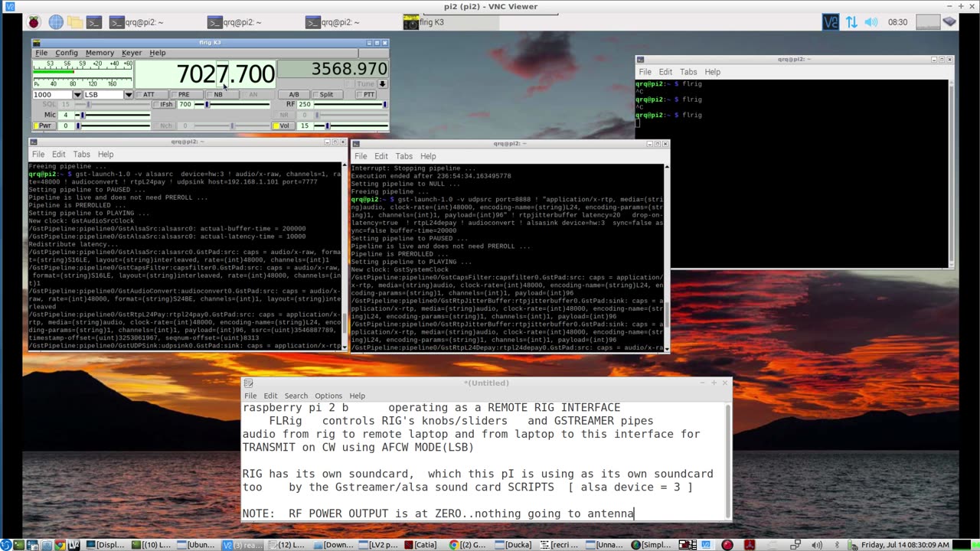Viewport: 980px width, 551px height.
Task: Click the host clock Friday, Jul 14
Action: 906,544
